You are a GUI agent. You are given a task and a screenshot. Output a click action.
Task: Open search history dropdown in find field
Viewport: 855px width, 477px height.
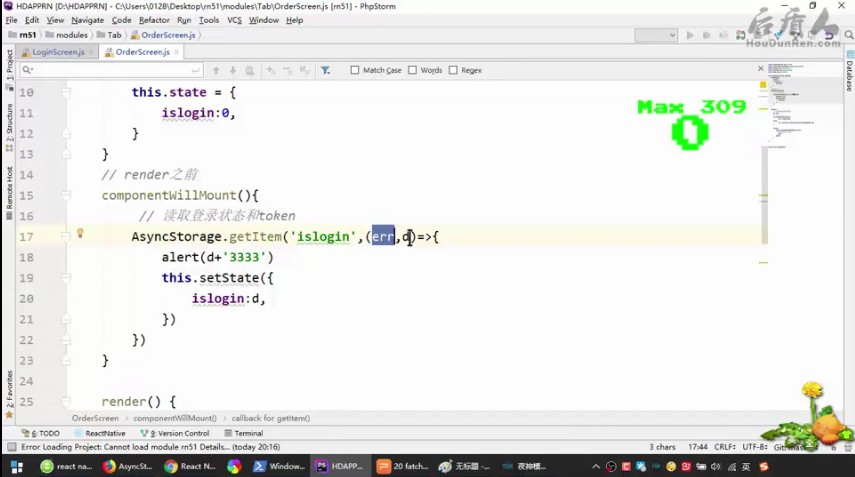click(x=28, y=70)
